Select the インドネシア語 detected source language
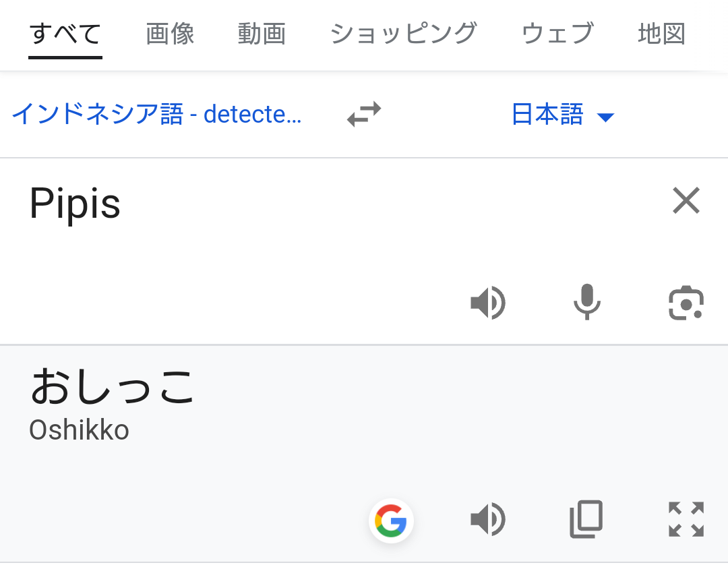The height and width of the screenshot is (565, 728). (156, 115)
